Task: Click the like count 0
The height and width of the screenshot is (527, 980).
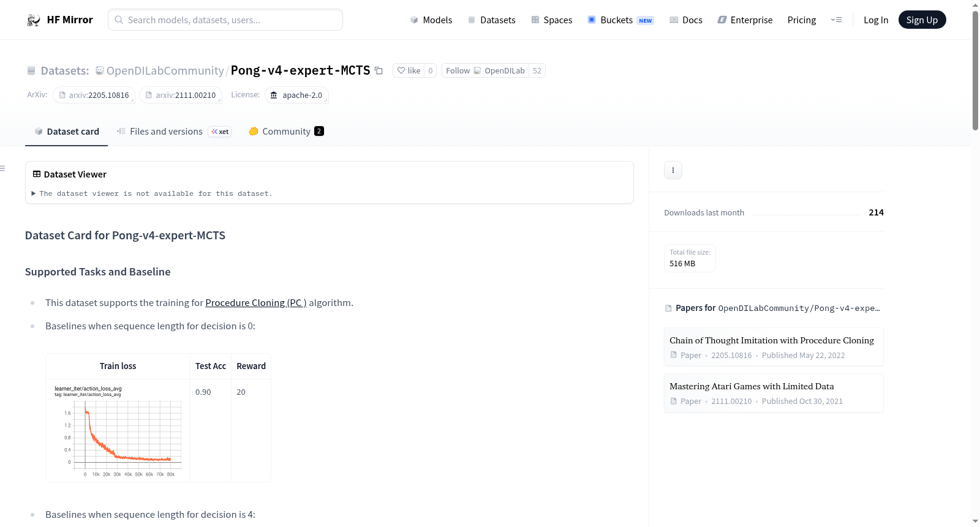Action: 431,71
